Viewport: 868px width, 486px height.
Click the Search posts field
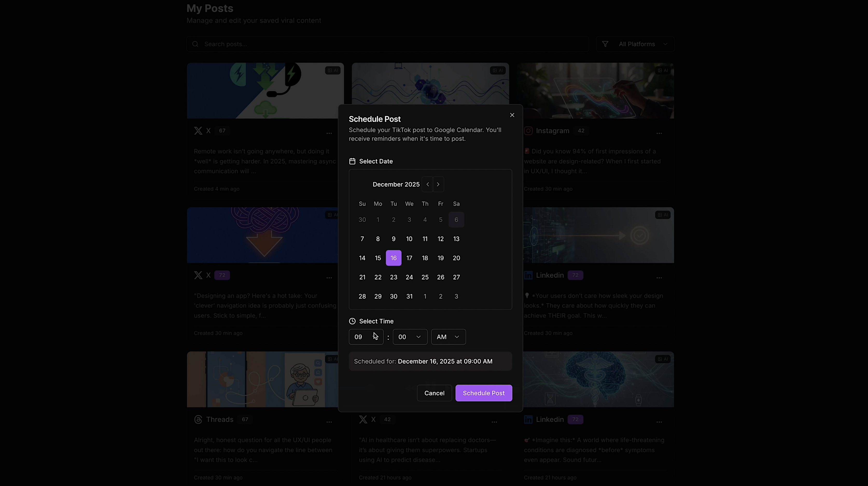(x=388, y=44)
